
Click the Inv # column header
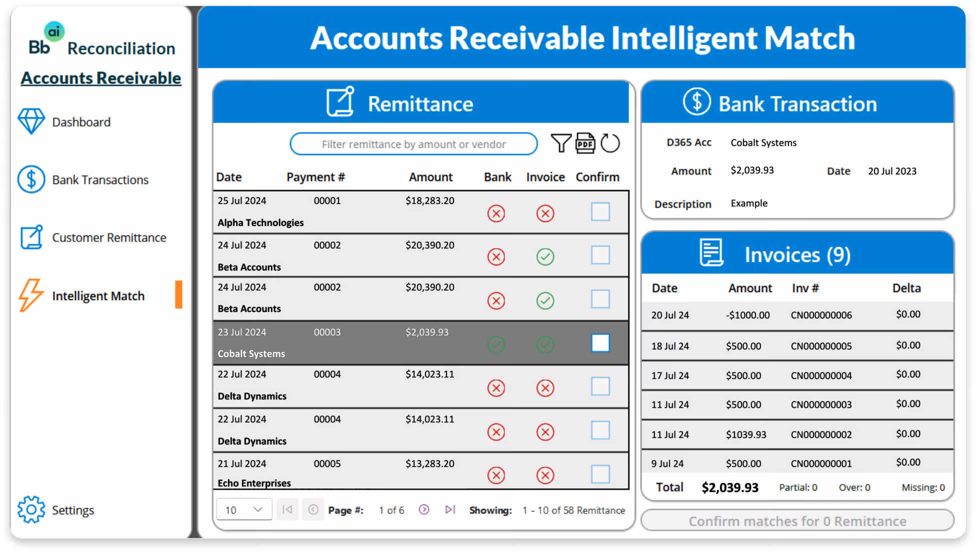click(x=805, y=288)
